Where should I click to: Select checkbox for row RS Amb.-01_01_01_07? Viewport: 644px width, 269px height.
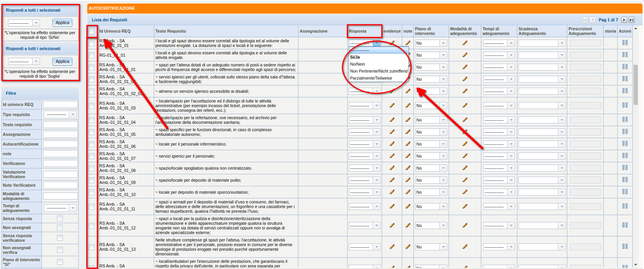[91, 156]
